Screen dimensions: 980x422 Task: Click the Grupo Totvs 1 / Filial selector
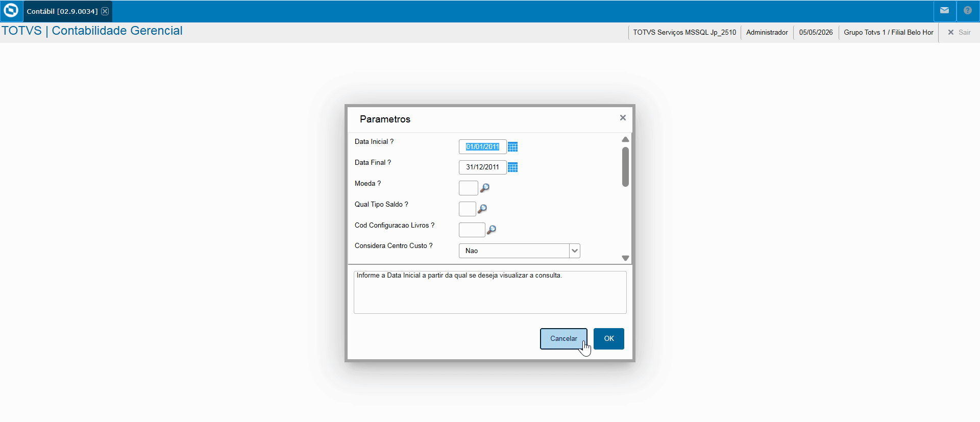(888, 32)
